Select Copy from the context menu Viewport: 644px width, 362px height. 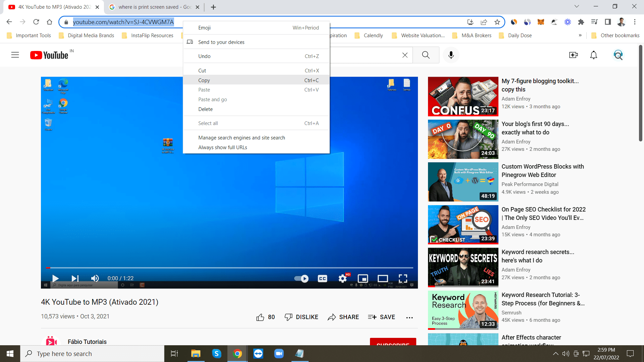204,80
